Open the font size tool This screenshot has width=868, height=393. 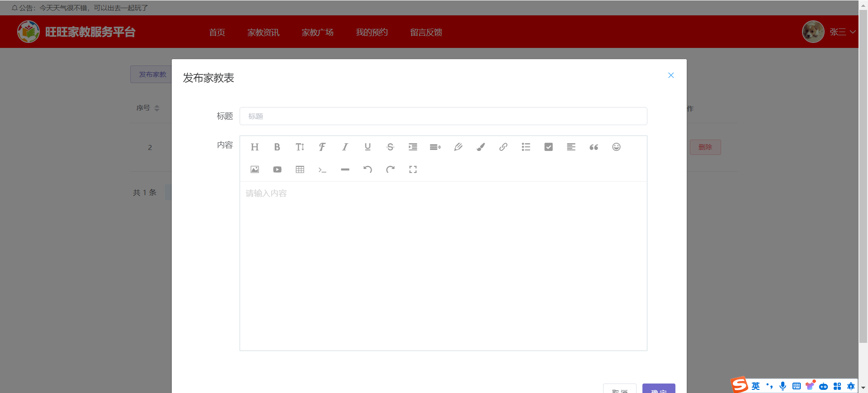pos(300,147)
